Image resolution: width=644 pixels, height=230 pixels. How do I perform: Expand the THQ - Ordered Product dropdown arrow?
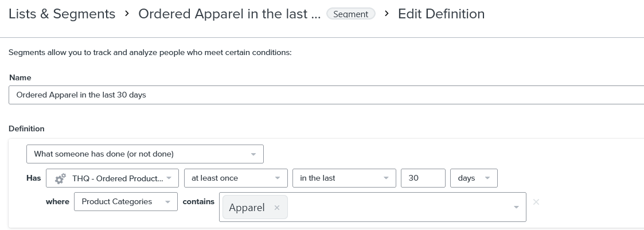click(169, 178)
